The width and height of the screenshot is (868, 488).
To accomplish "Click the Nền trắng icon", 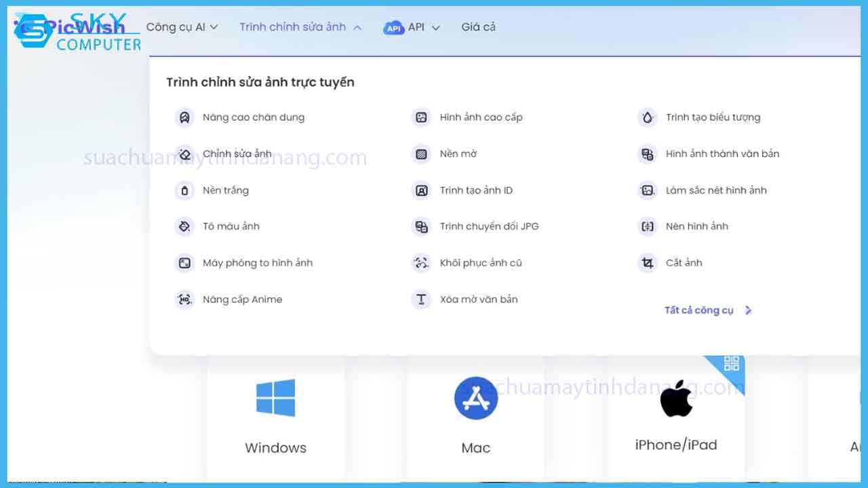I will pos(184,190).
